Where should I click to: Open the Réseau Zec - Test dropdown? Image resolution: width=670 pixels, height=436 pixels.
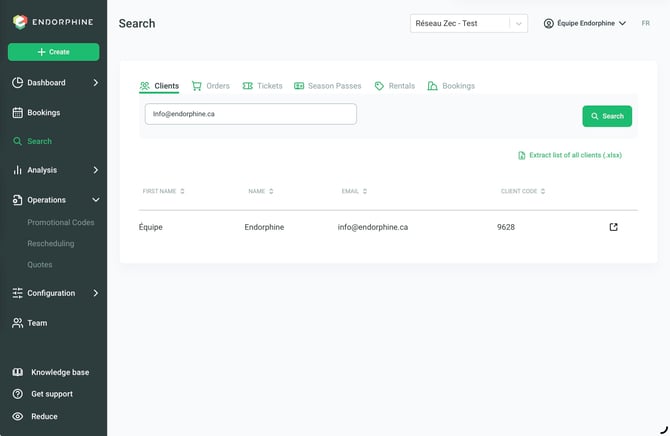coord(469,24)
